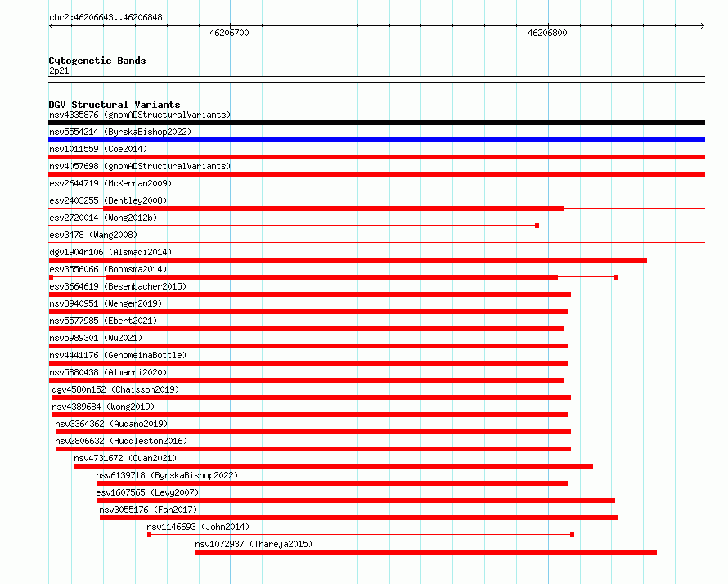Viewport: 728px width, 584px height.
Task: Click the ruler's right arrow end
Action: click(703, 26)
